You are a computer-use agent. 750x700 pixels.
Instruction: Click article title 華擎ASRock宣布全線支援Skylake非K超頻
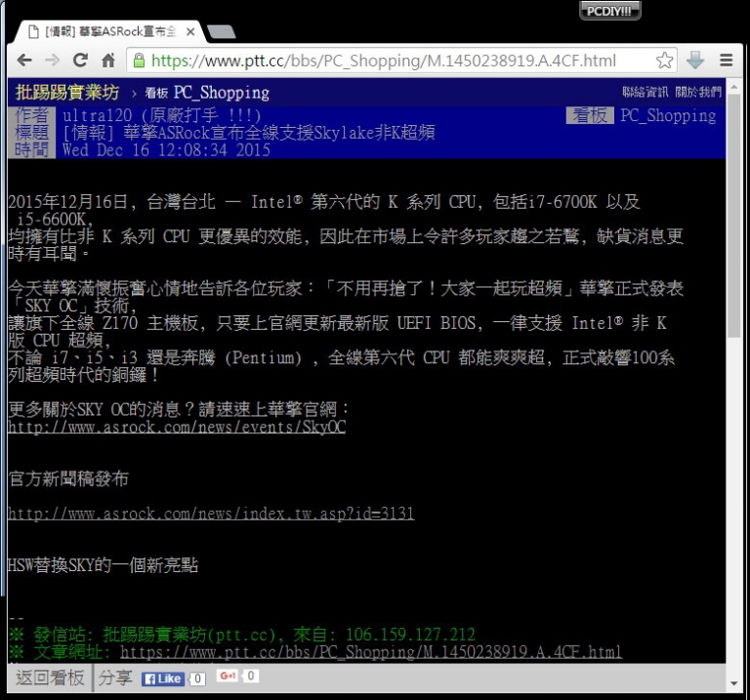(279, 133)
